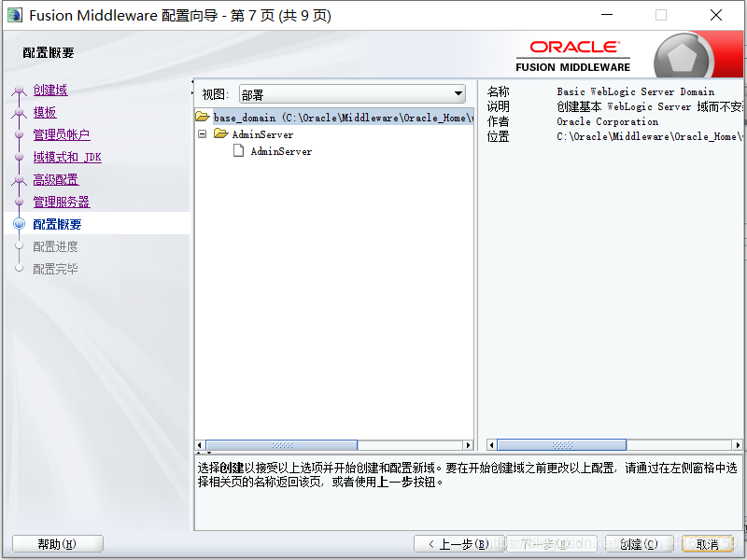Open the 域模式和 JDK step link
Viewport: 747px width, 560px height.
(67, 157)
